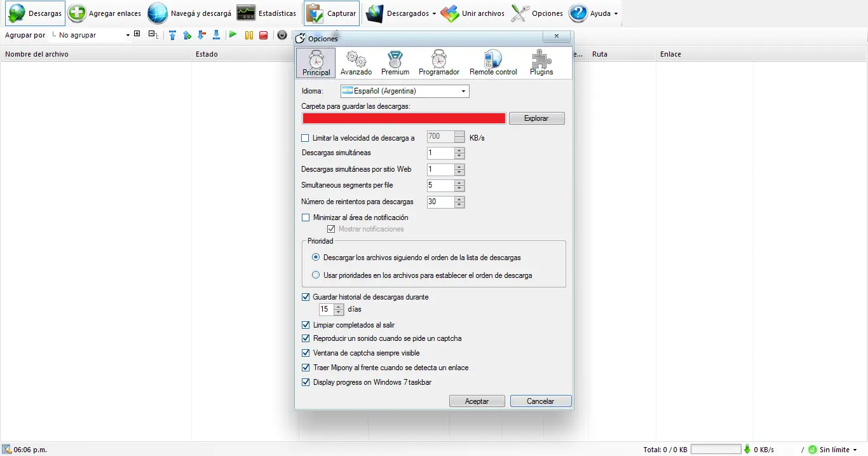
Task: Select Descargar los archivos siguiendo el orden option
Action: point(316,258)
